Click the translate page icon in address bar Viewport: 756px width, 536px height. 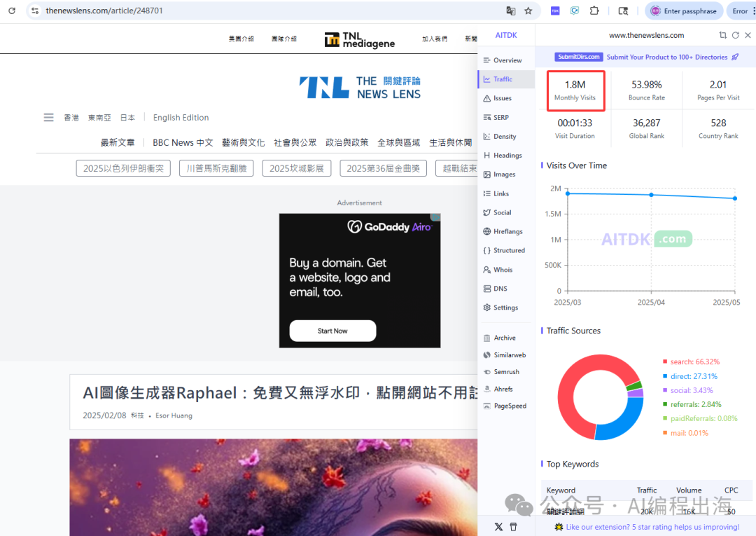(510, 11)
